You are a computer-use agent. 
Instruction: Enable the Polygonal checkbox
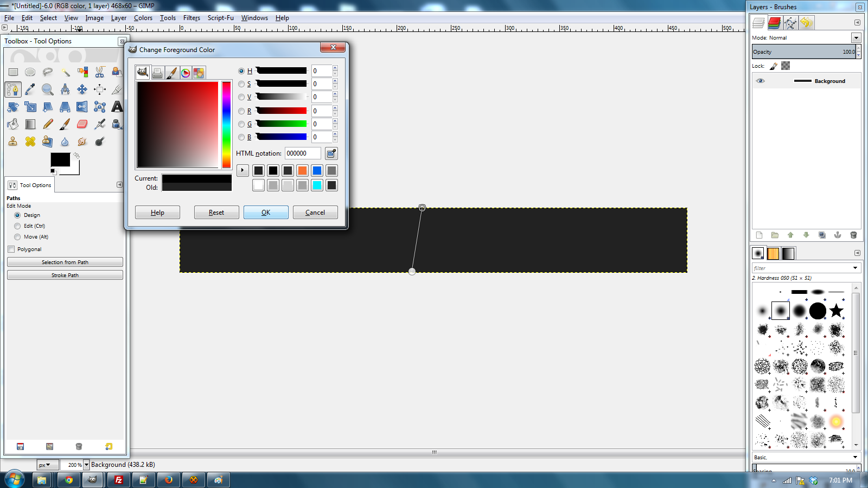coord(11,249)
